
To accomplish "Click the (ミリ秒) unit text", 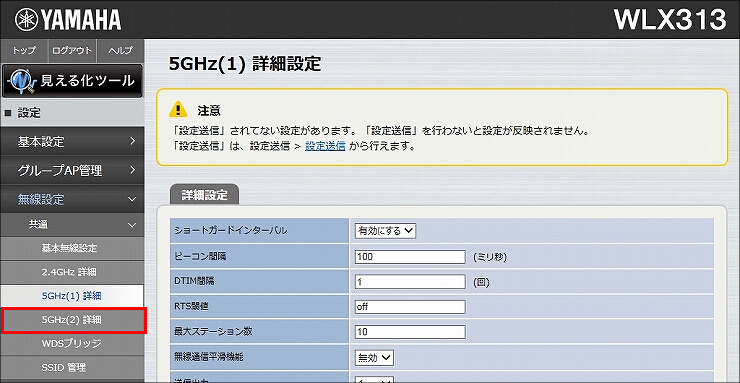I will pos(490,257).
